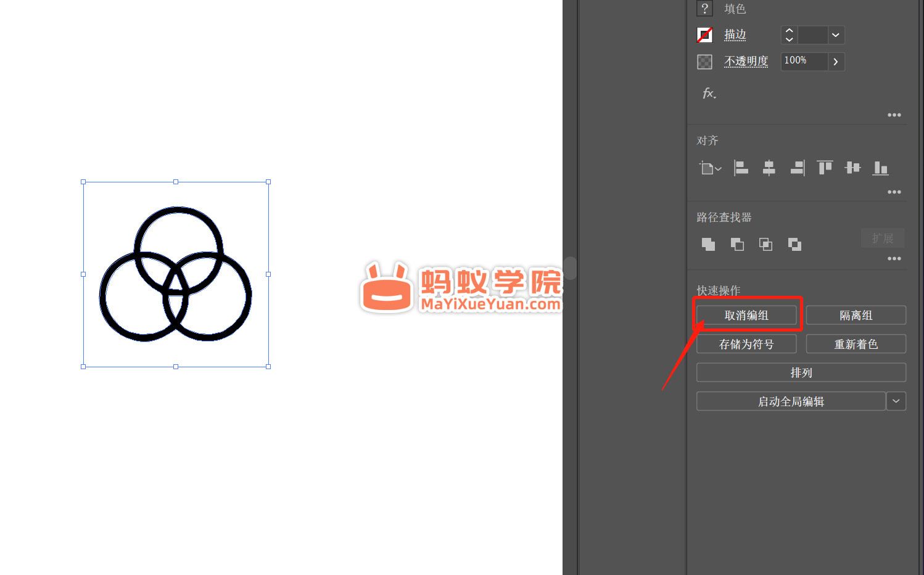Open the stroke weight dropdown
This screenshot has width=924, height=575.
[x=835, y=35]
